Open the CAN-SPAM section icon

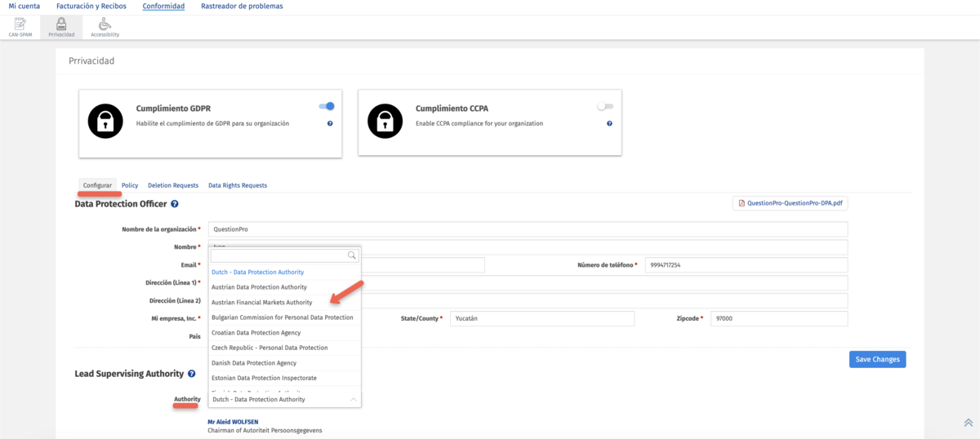(x=20, y=24)
